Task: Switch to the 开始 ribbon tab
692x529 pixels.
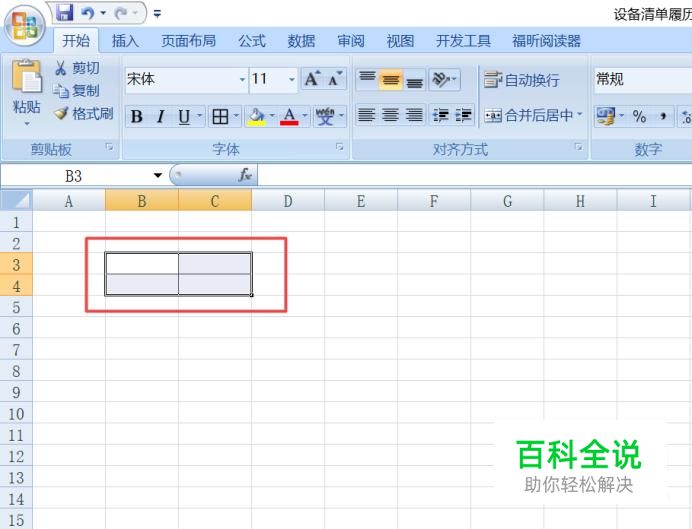Action: [76, 41]
